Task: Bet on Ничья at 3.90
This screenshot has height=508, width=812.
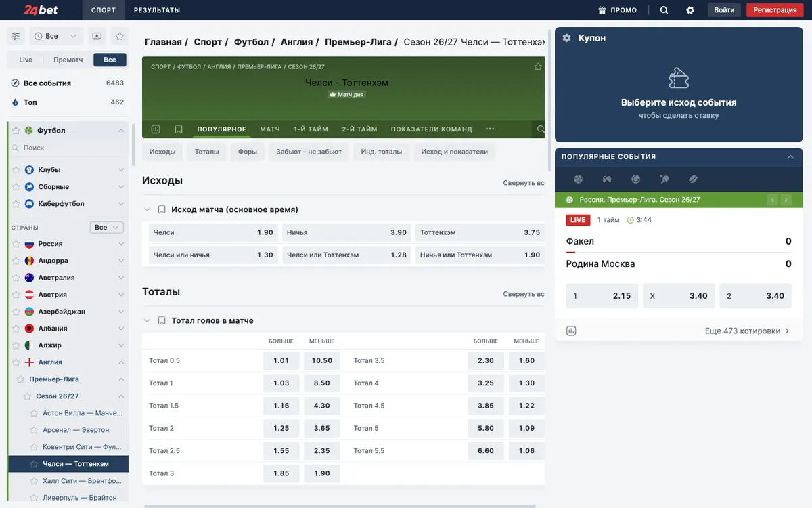Action: [x=346, y=232]
